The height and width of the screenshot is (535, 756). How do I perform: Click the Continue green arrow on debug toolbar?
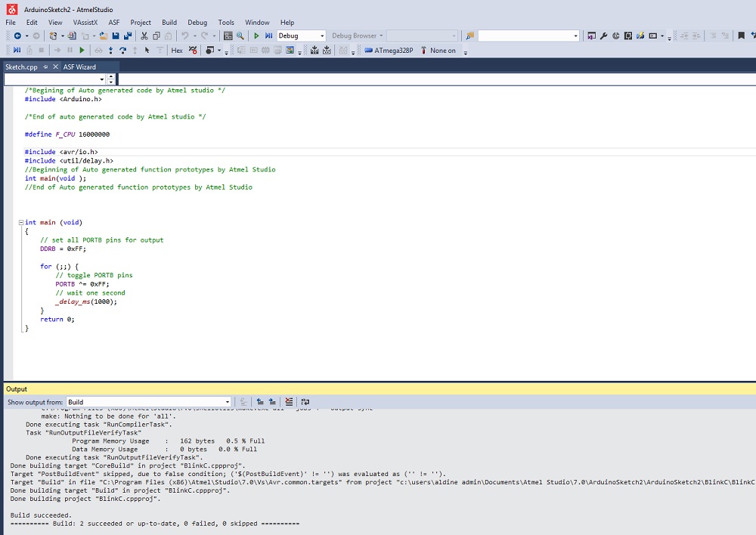tap(82, 50)
